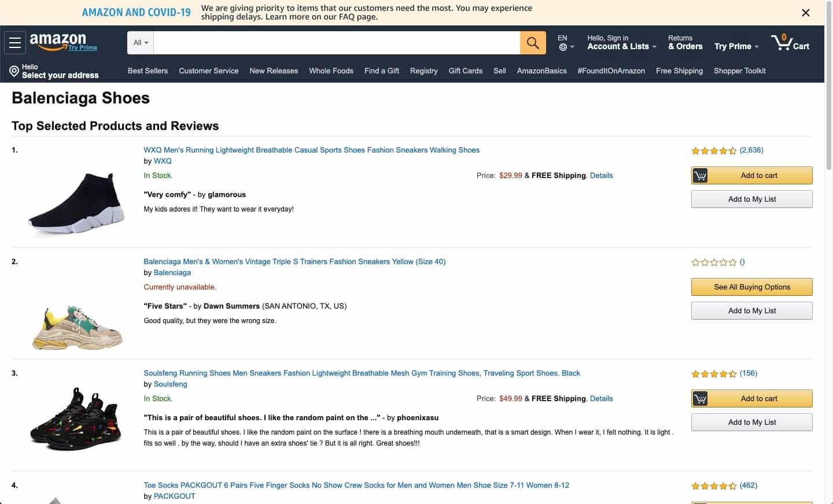Screen dimensions: 833x504
Task: Expand the EN language selector
Action: click(566, 42)
